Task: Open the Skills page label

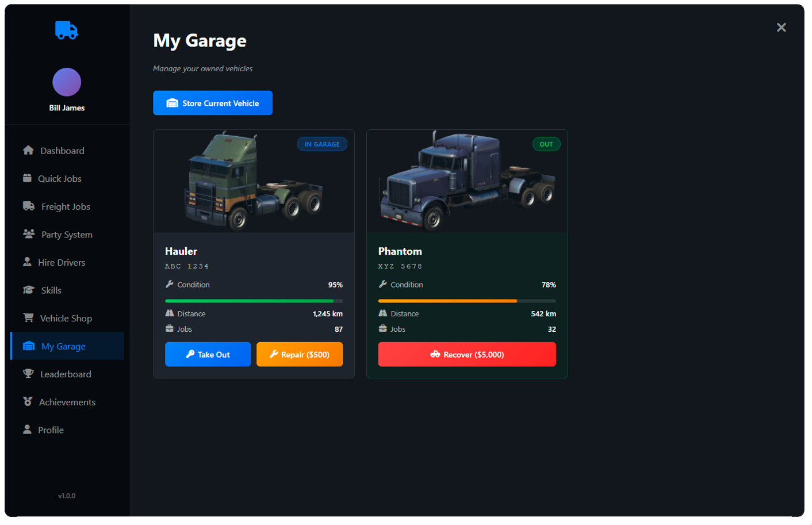Action: point(51,290)
